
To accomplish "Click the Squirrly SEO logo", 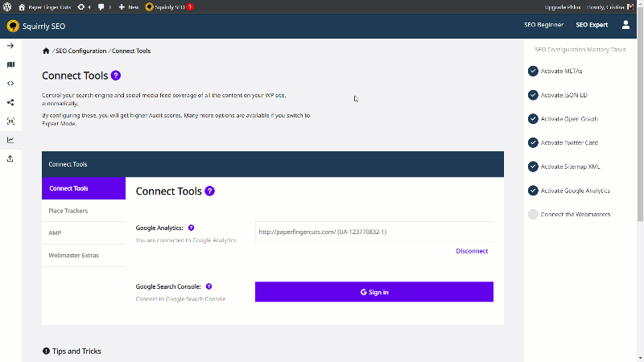I will pyautogui.click(x=13, y=26).
